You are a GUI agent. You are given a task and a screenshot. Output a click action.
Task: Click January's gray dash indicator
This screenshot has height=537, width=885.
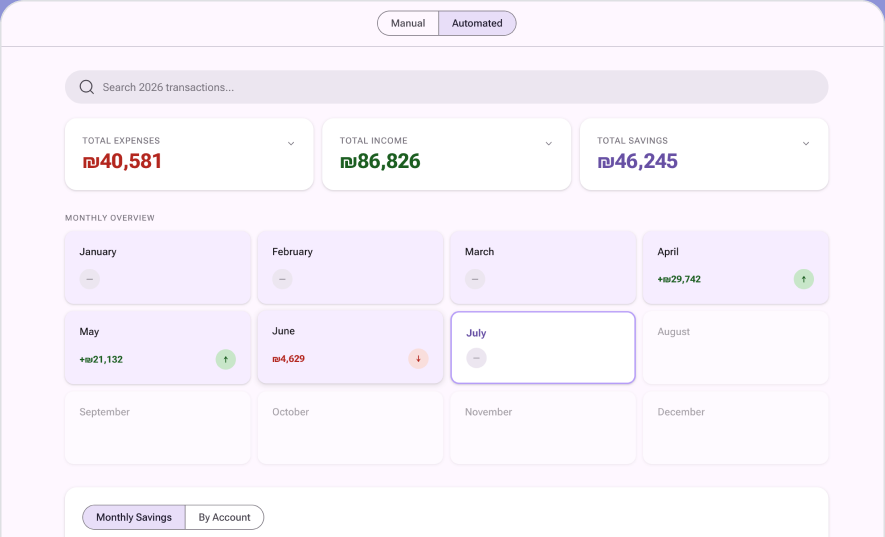click(90, 279)
